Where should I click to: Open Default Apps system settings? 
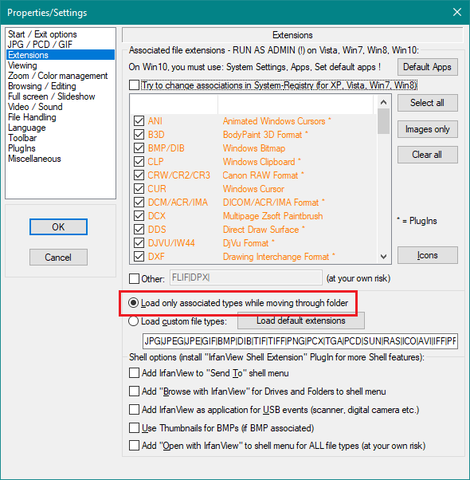coord(427,67)
